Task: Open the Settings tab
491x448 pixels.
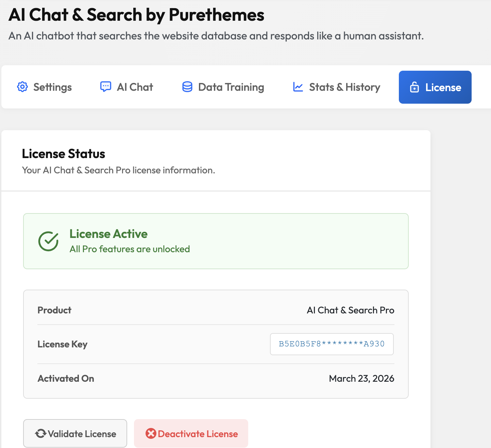Action: pos(44,87)
